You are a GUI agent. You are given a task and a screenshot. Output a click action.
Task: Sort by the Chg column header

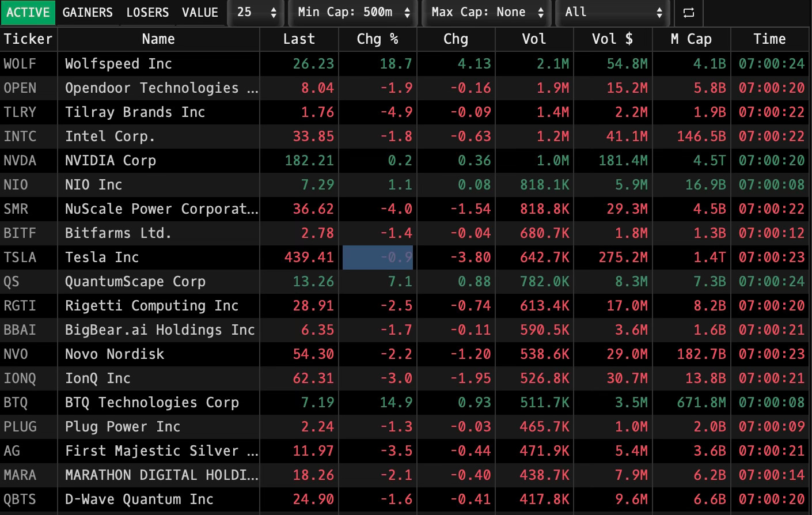[456, 39]
